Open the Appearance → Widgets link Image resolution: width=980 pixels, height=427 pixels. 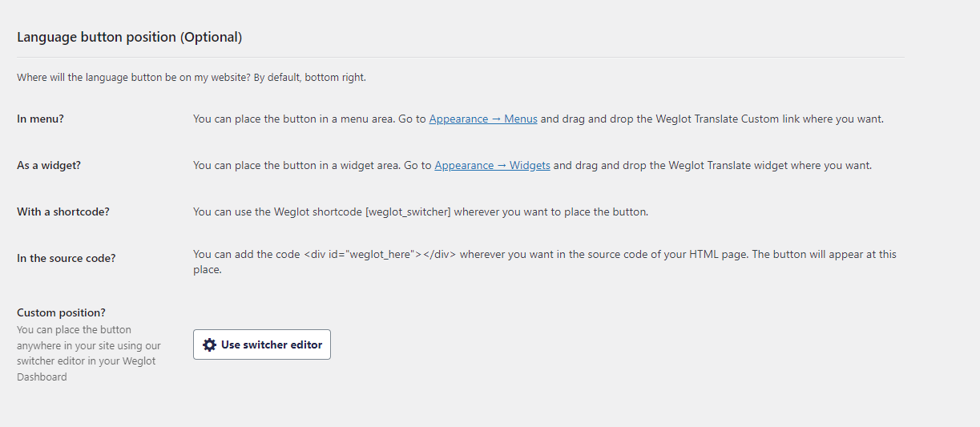click(492, 165)
